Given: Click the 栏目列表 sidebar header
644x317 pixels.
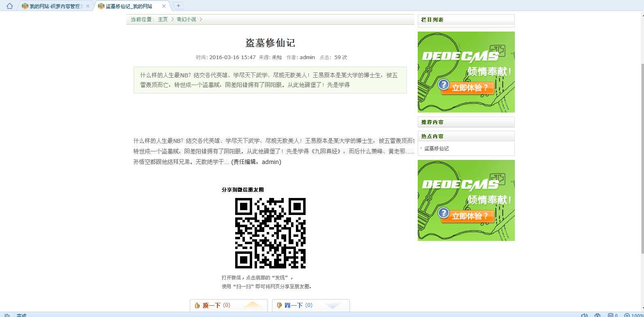Looking at the screenshot, I should [466, 20].
